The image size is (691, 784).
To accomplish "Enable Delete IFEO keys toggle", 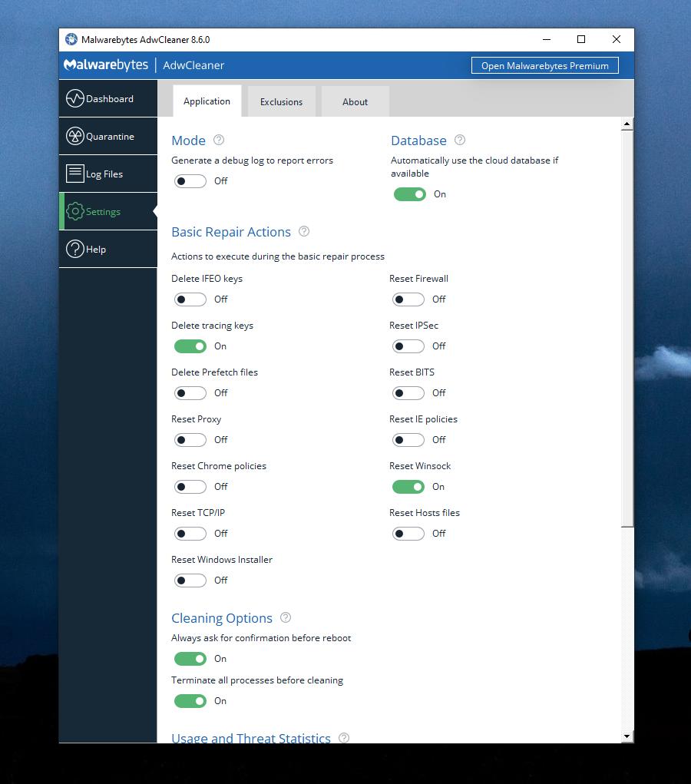I will click(x=190, y=299).
